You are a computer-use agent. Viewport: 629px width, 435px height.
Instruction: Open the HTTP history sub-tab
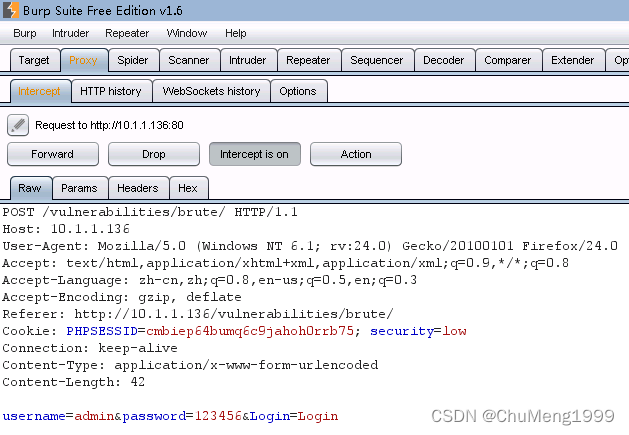tap(111, 91)
